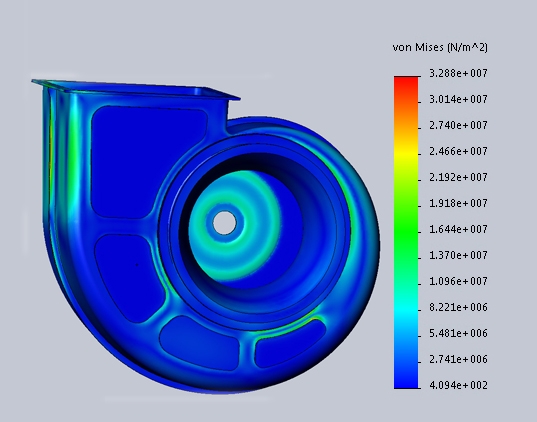
Task: Click the legend value 2.192e+007
Action: coord(458,177)
